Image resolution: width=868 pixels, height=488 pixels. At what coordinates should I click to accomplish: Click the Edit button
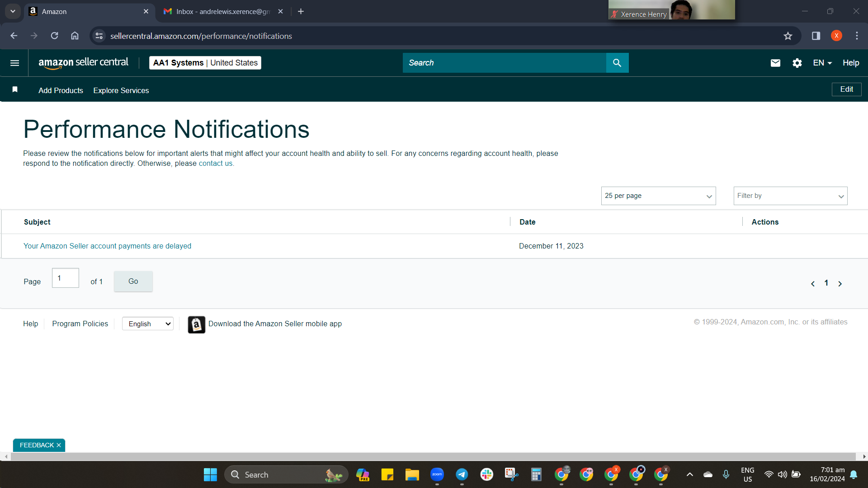click(847, 89)
